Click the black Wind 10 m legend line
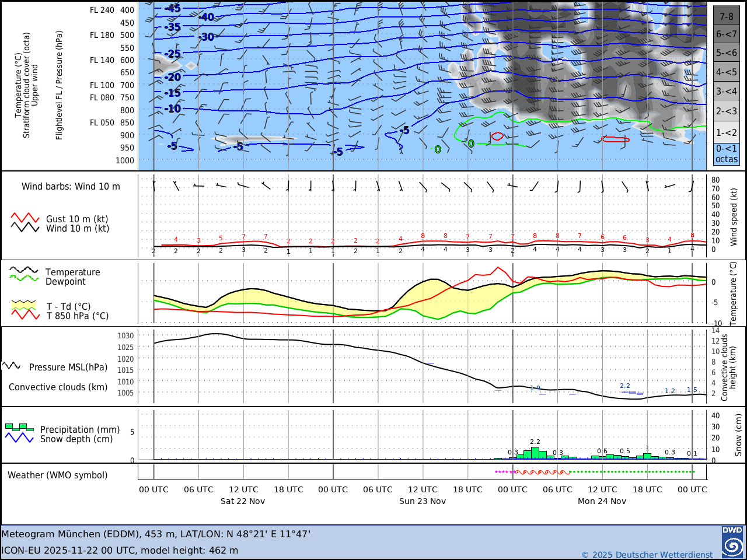 (x=25, y=228)
